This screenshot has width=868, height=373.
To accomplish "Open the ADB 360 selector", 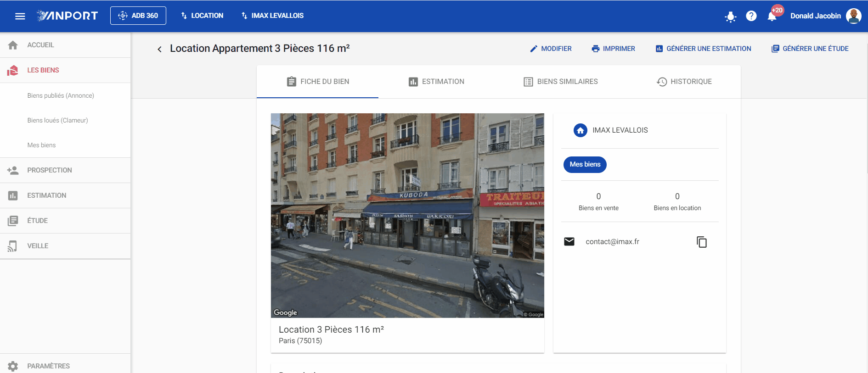I will pyautogui.click(x=138, y=16).
